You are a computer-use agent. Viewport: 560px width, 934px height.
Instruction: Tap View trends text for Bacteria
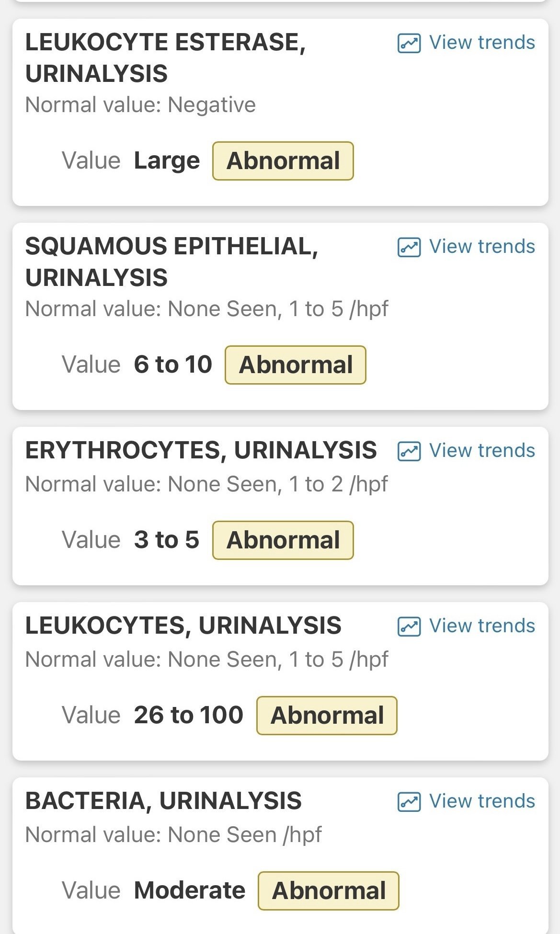[481, 801]
